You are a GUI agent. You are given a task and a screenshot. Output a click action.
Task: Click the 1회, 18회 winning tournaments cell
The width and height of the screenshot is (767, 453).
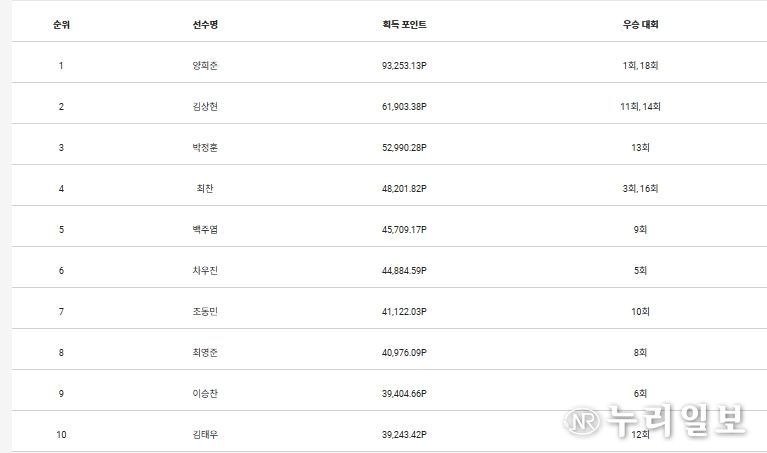(640, 66)
